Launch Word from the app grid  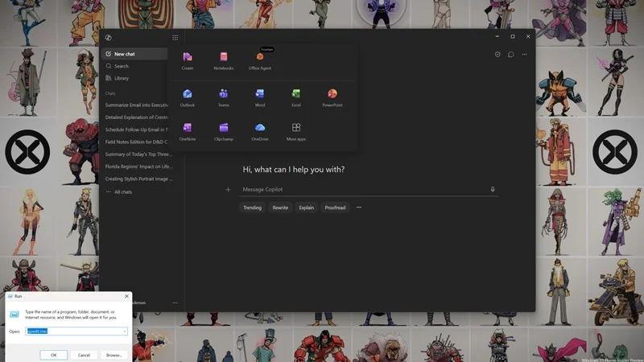coord(259,97)
